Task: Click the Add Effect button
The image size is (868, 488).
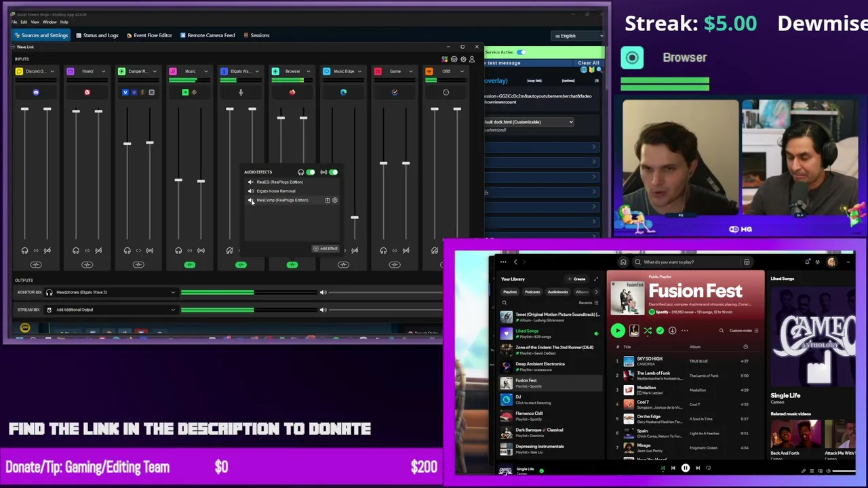Action: click(x=325, y=249)
